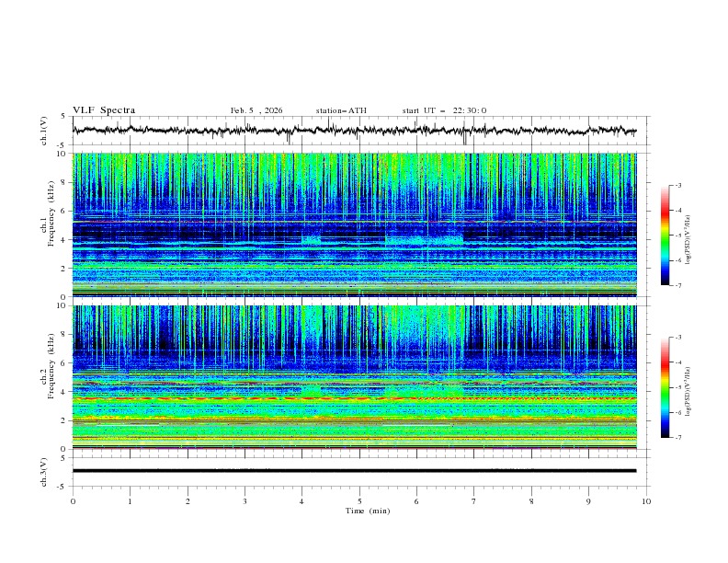Click the ch.3 flat voltage trace
The height and width of the screenshot is (563, 728).
pos(354,471)
